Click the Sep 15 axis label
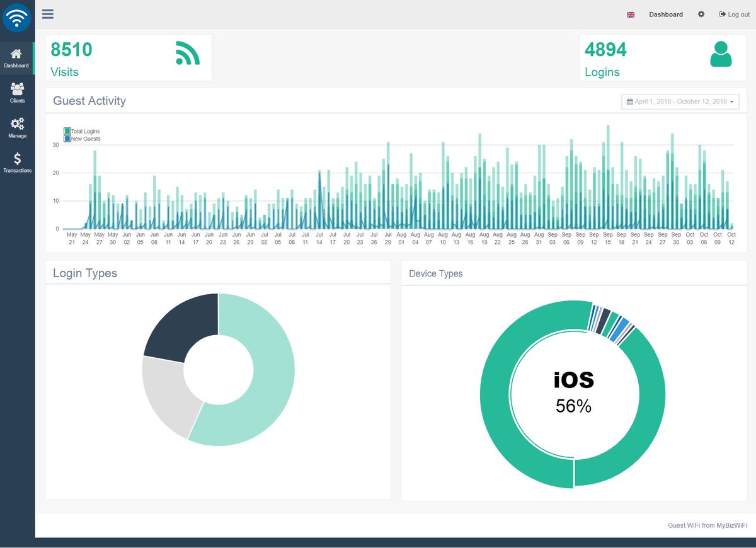756x548 pixels. pos(607,238)
